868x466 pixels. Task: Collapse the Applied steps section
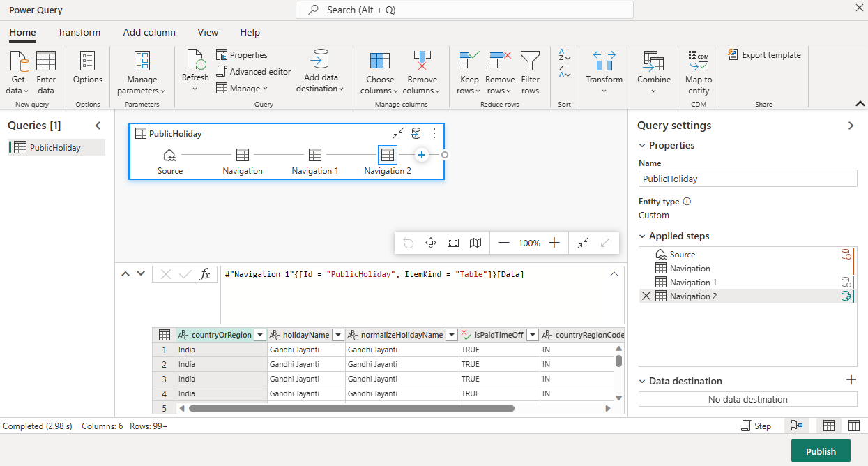click(642, 236)
